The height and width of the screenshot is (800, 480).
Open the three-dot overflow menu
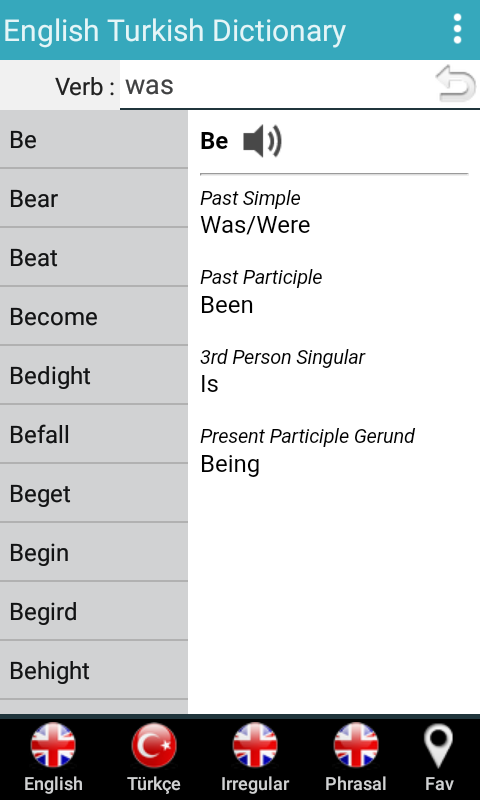pos(457,29)
